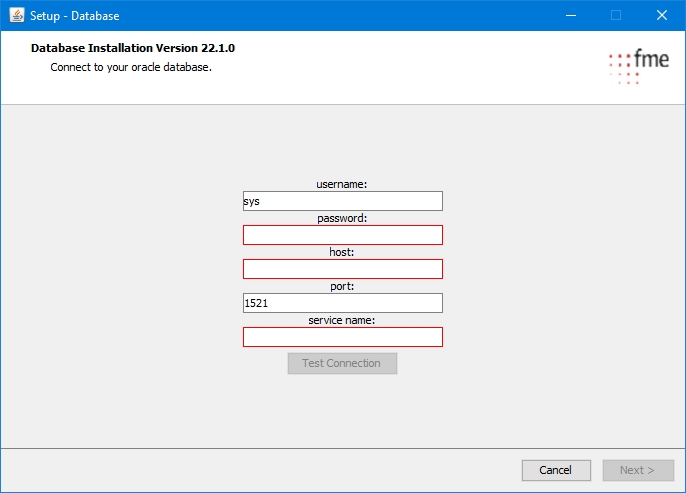Focus the username field containing sys
Screen dimensions: 686x493
tap(342, 201)
